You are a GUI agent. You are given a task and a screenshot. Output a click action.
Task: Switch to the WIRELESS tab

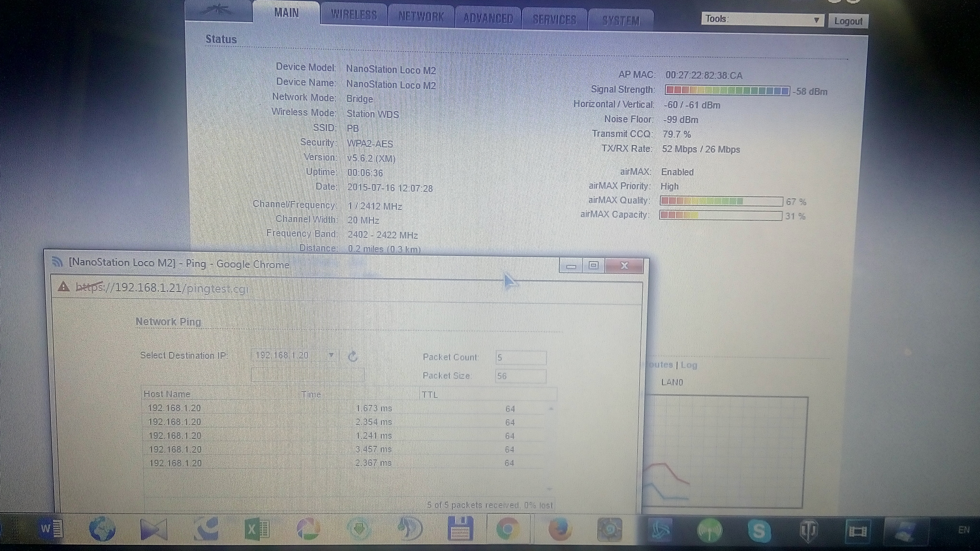(354, 15)
